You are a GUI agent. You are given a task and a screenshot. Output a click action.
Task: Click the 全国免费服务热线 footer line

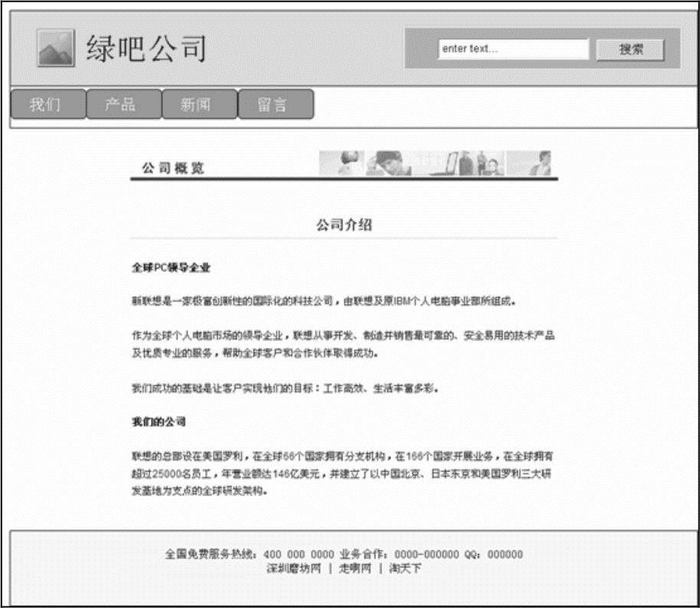(344, 554)
